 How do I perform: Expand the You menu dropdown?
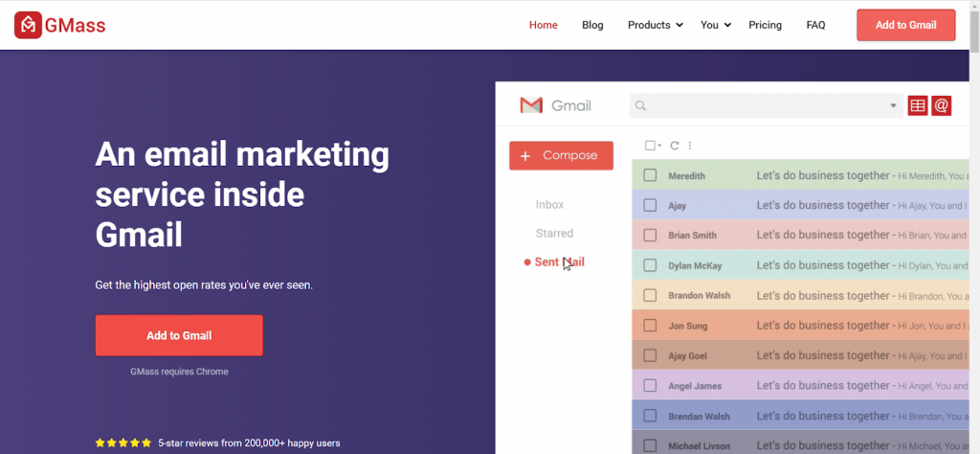[716, 25]
